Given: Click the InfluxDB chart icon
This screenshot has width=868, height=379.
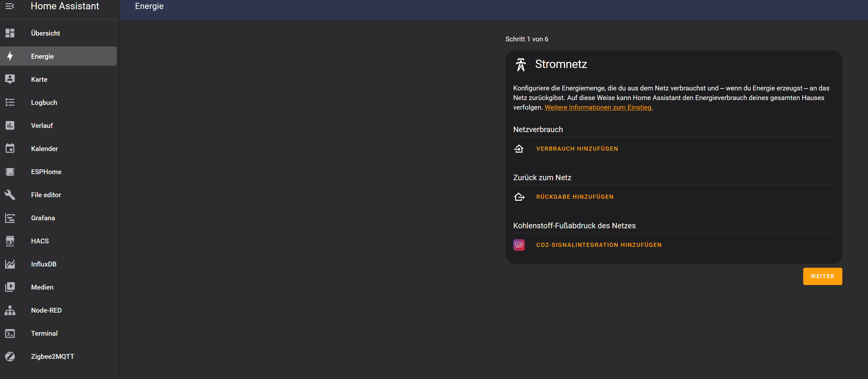Looking at the screenshot, I should tap(10, 264).
